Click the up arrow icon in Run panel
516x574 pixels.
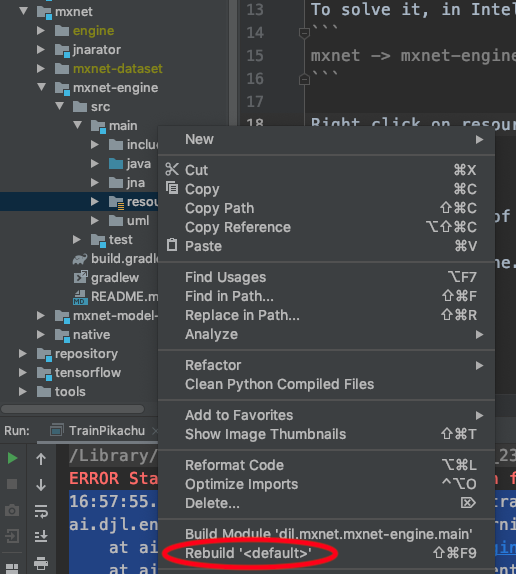click(x=41, y=459)
